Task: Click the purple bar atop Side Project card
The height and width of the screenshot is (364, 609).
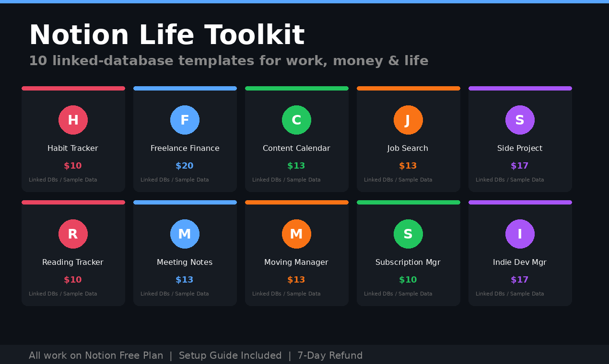Action: point(520,88)
